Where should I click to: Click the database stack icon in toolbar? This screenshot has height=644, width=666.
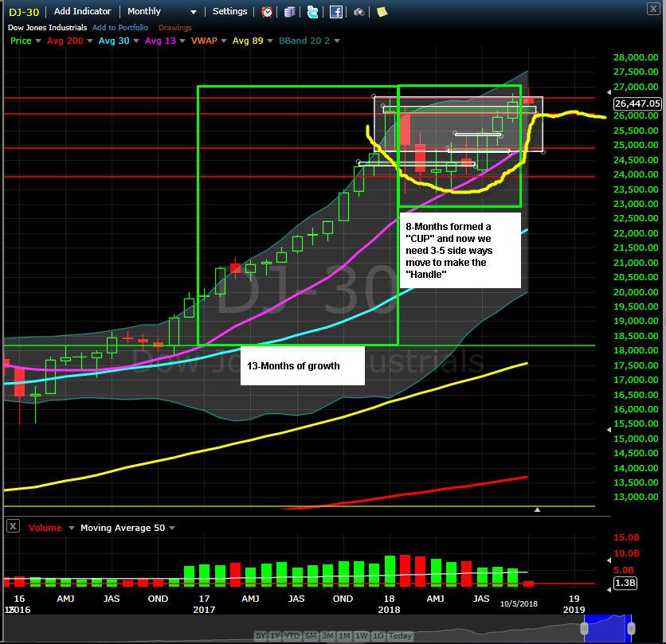289,12
